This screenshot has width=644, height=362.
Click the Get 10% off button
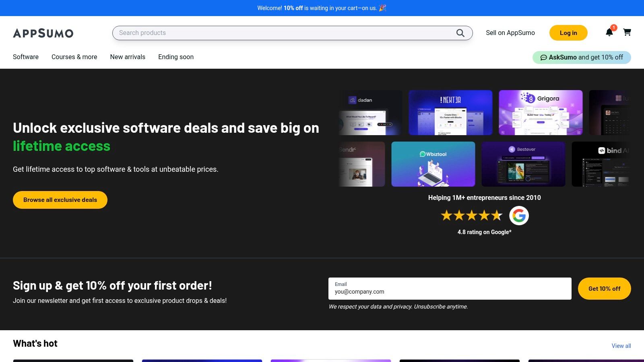point(604,288)
